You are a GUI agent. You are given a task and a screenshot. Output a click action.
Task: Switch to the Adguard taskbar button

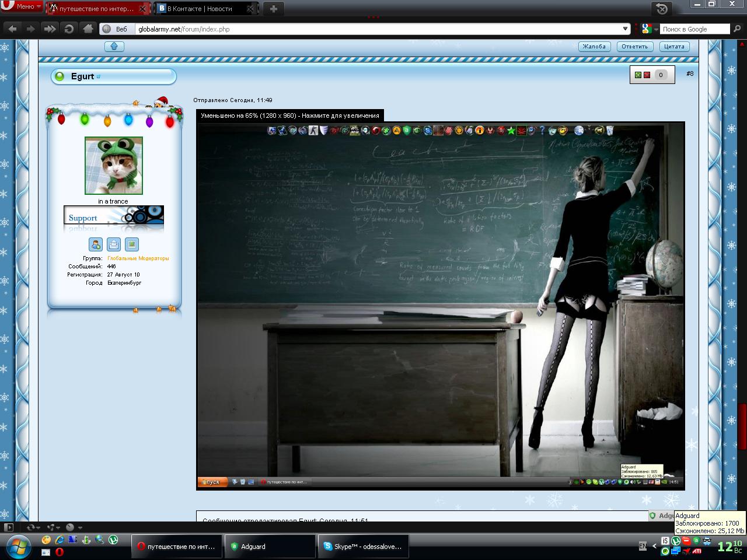point(270,547)
